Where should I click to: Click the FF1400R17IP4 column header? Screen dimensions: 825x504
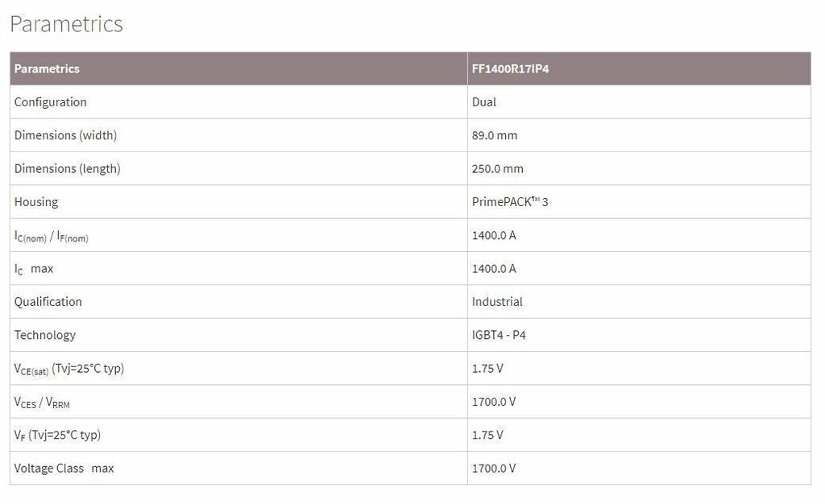tap(510, 69)
